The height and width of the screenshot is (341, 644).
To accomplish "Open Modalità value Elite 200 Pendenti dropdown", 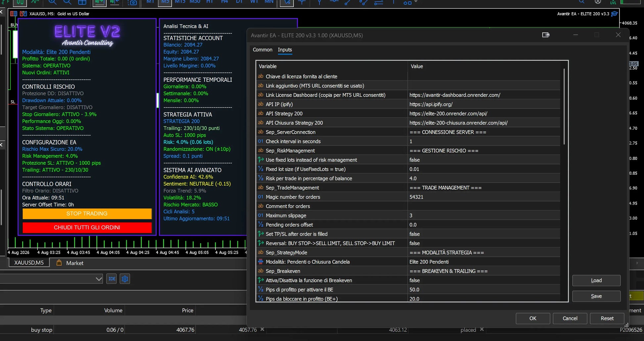I will pos(484,262).
